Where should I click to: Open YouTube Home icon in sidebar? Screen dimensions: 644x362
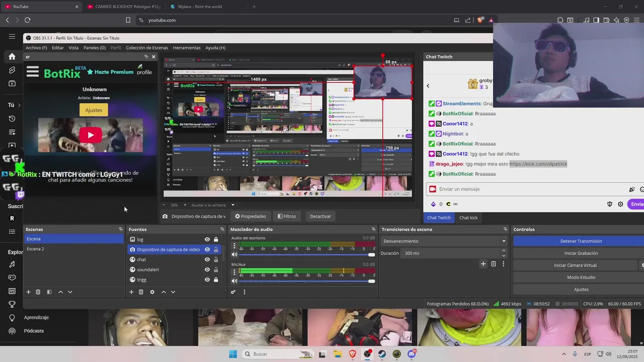tap(12, 56)
